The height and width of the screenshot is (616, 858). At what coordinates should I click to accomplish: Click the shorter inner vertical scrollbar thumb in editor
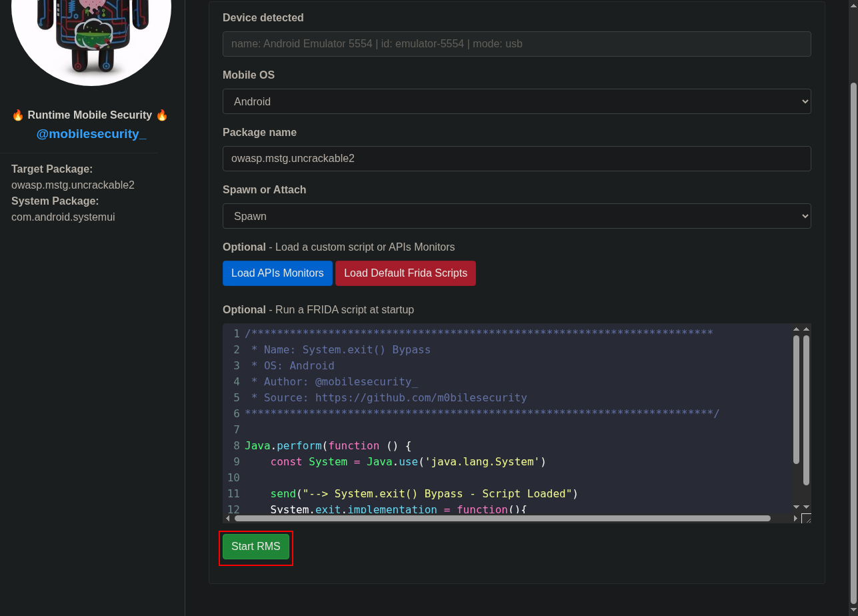(796, 399)
